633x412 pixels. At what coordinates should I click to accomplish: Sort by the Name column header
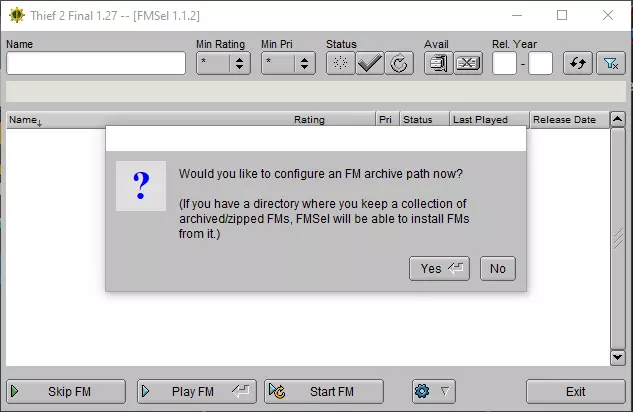[148, 120]
